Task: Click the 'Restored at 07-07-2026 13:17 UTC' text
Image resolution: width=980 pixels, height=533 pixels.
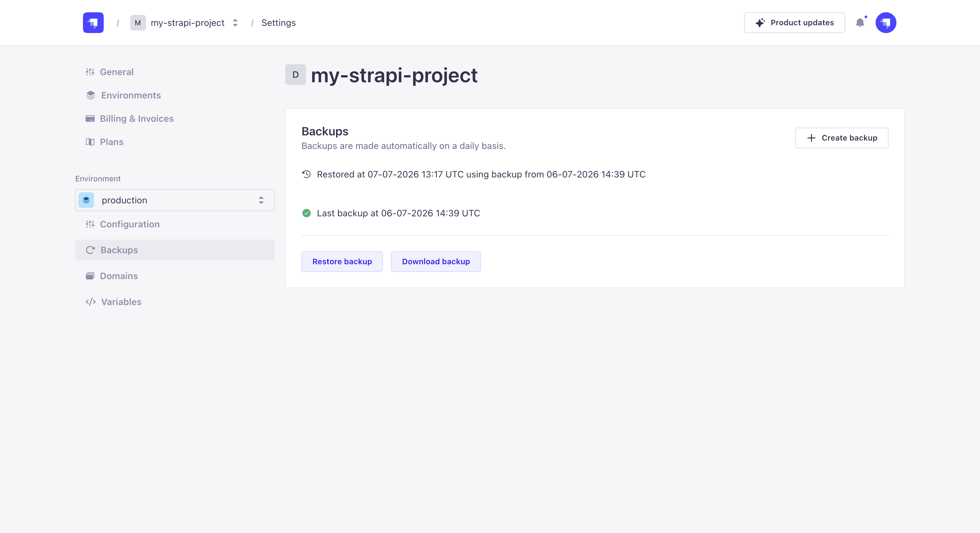Action: coord(390,175)
